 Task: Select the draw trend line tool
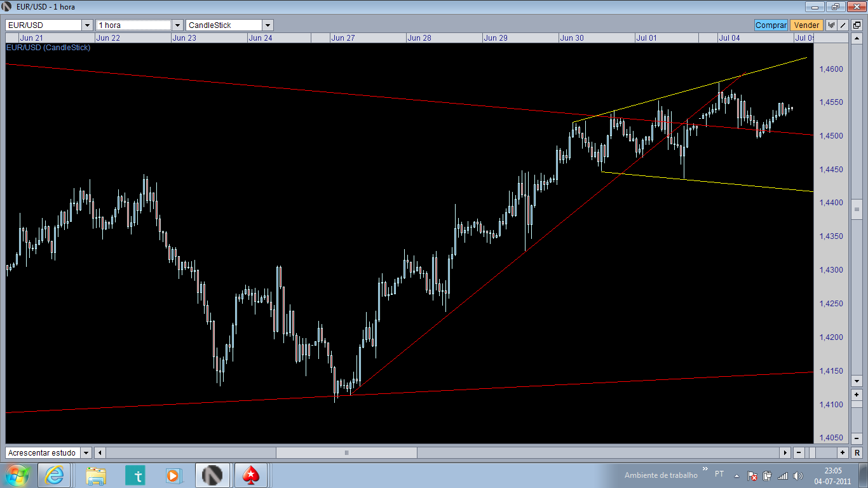pyautogui.click(x=843, y=25)
